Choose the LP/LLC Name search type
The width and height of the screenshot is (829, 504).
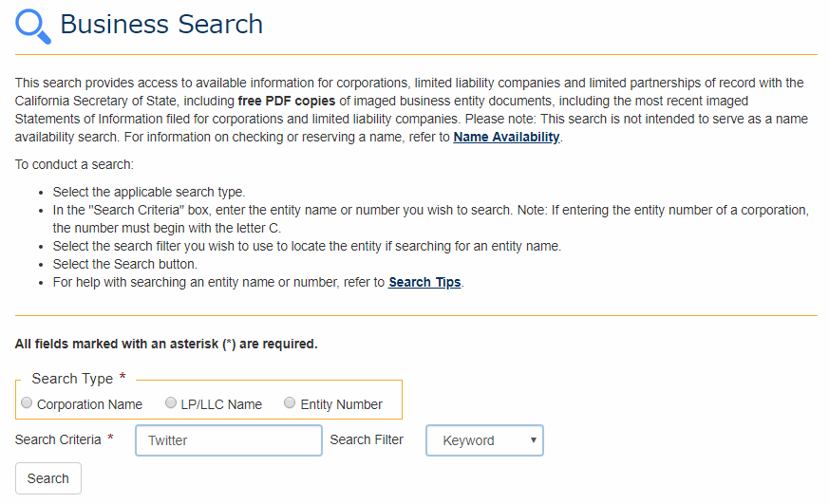171,403
